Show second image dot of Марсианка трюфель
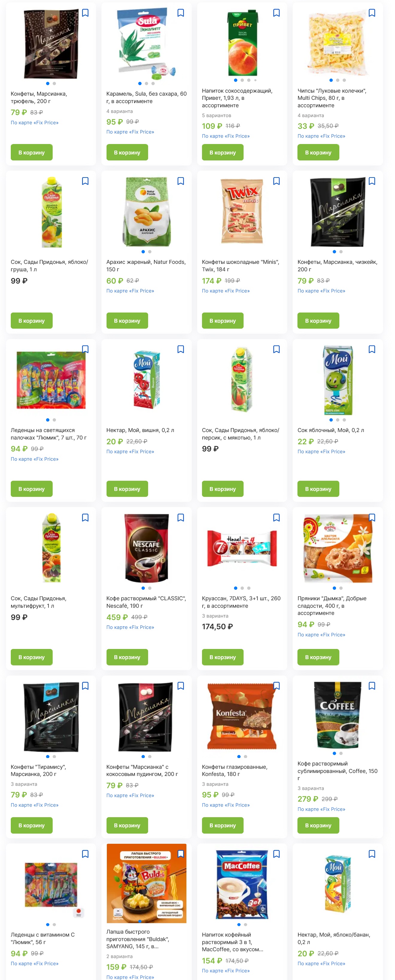395x980 pixels. (54, 83)
